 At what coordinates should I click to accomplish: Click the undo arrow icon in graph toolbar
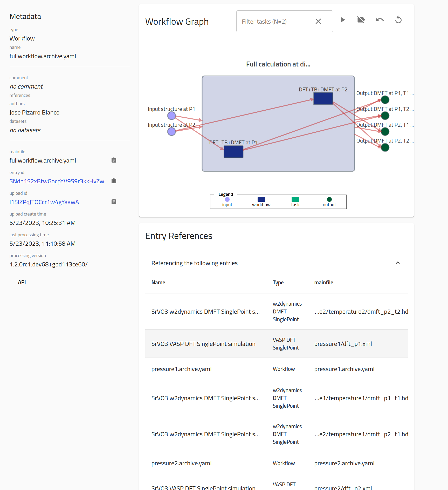tap(380, 20)
